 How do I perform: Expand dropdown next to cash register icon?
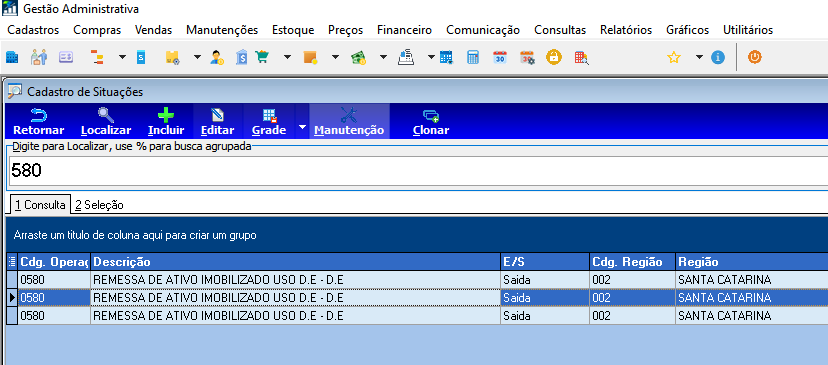[x=431, y=57]
